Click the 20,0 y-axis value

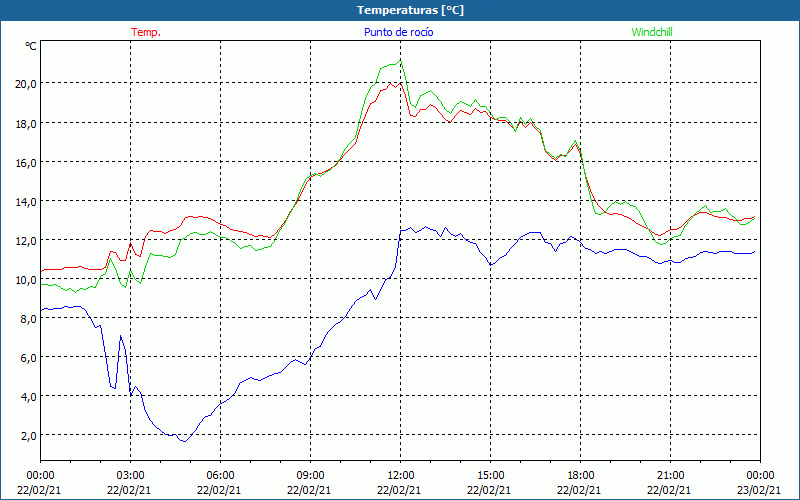pyautogui.click(x=26, y=84)
